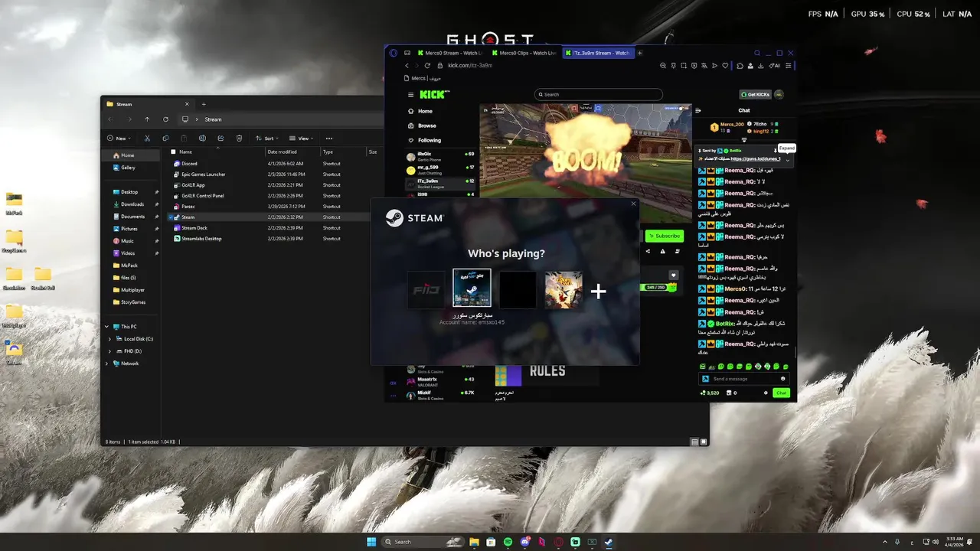Go up one folder in File Explorer
Screen dimensions: 980x551
pos(147,119)
